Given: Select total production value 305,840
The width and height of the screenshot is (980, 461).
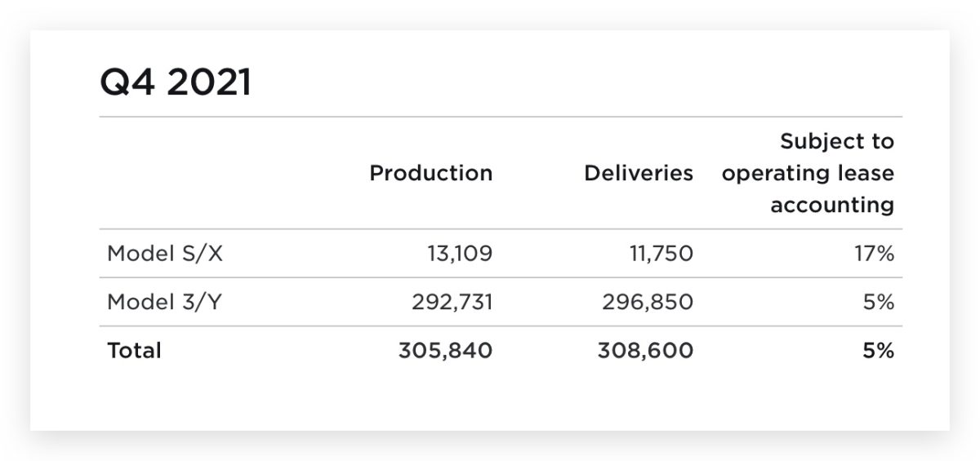Looking at the screenshot, I should point(446,351).
